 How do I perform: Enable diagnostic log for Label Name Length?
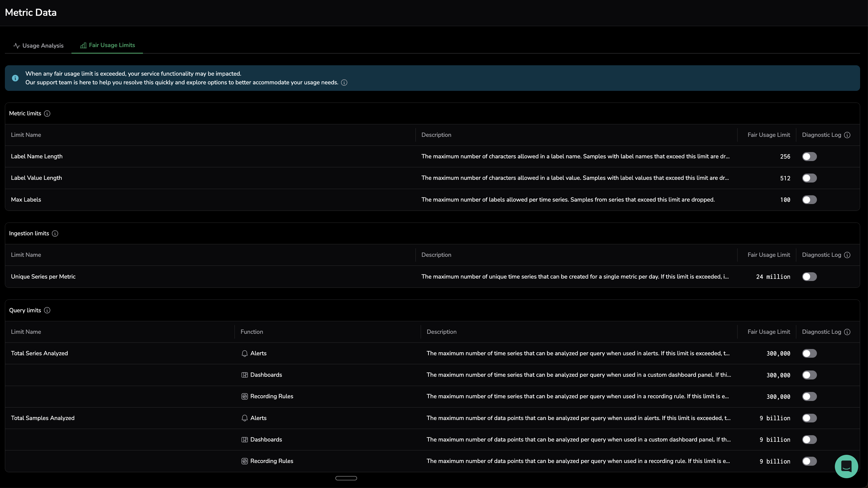pyautogui.click(x=809, y=156)
